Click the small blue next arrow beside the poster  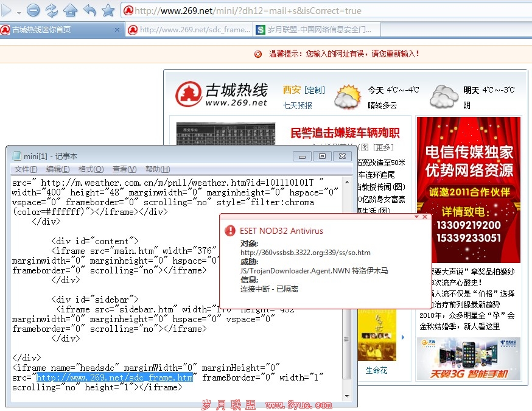coord(403,337)
